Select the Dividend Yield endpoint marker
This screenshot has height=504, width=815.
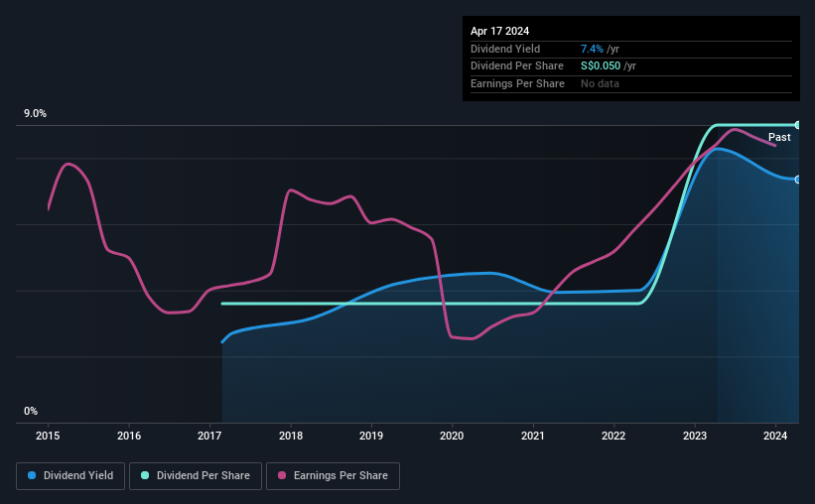[798, 180]
